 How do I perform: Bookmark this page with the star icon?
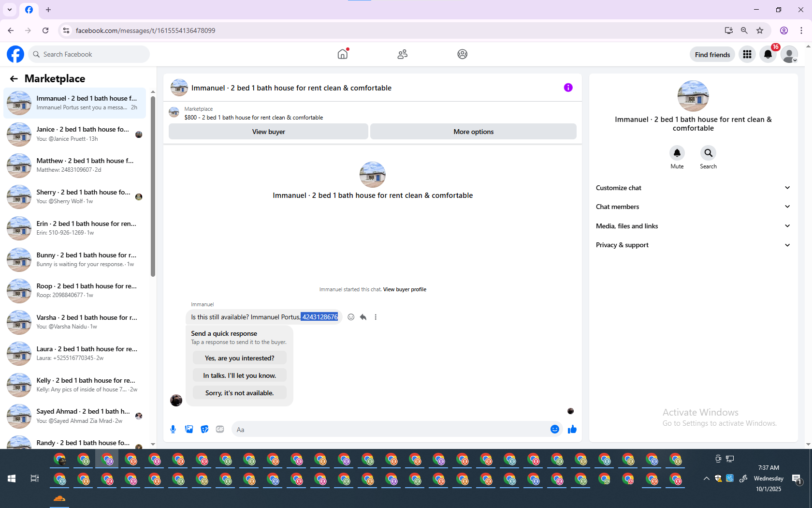click(x=760, y=30)
